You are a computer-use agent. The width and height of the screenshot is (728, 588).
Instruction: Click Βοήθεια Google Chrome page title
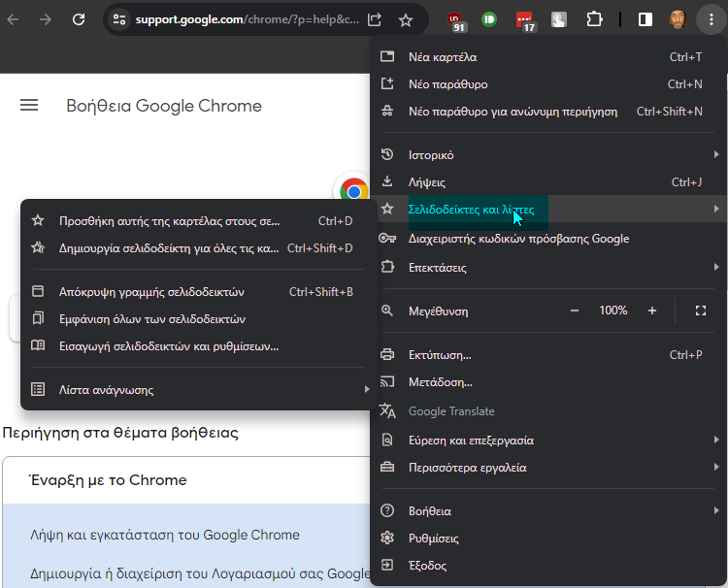[x=164, y=106]
